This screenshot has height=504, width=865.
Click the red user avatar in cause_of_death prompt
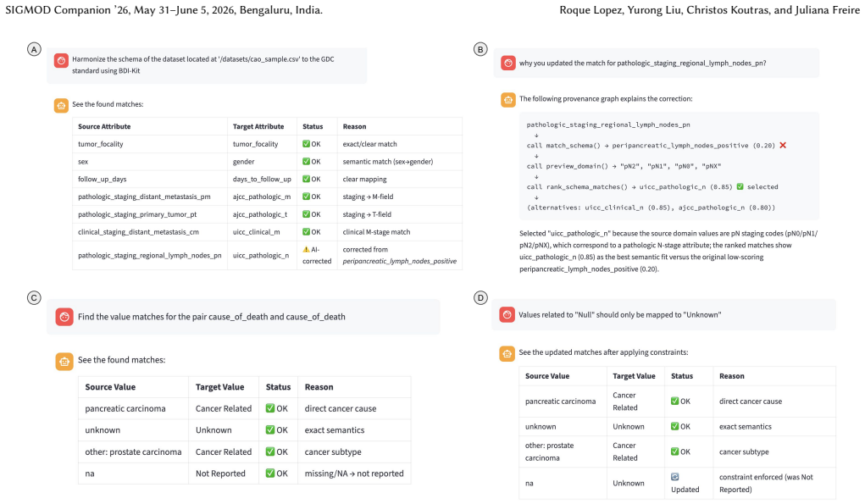click(64, 317)
